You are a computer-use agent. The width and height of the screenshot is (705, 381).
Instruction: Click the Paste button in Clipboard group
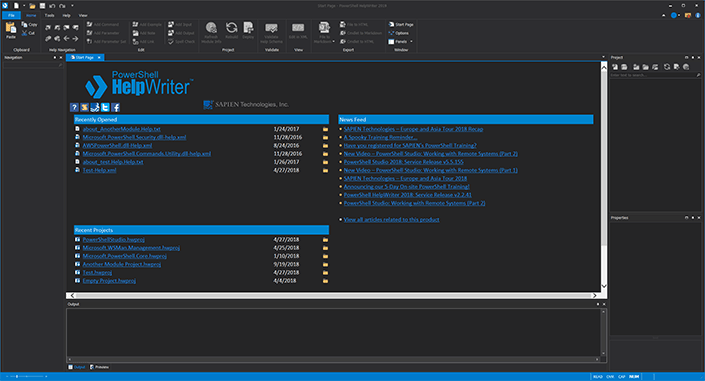point(10,31)
